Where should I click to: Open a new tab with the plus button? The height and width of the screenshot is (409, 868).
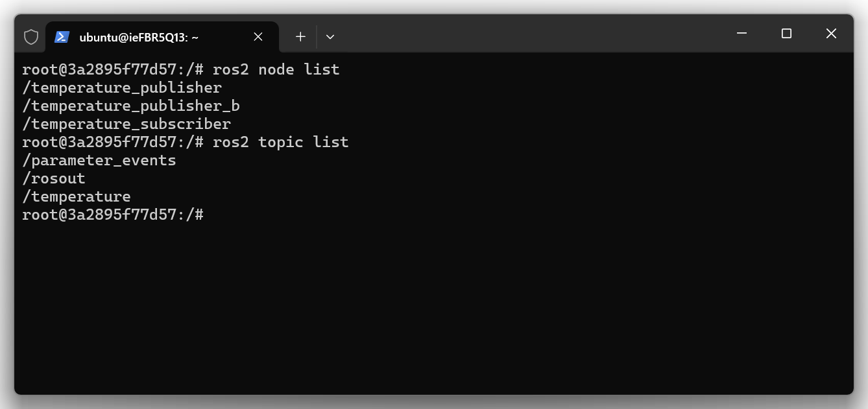(300, 37)
